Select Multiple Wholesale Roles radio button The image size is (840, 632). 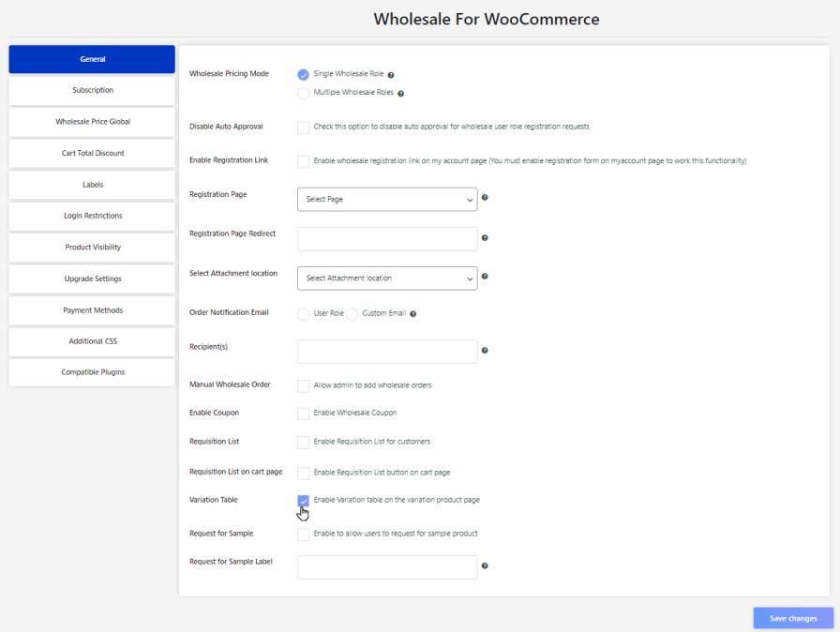pyautogui.click(x=303, y=93)
